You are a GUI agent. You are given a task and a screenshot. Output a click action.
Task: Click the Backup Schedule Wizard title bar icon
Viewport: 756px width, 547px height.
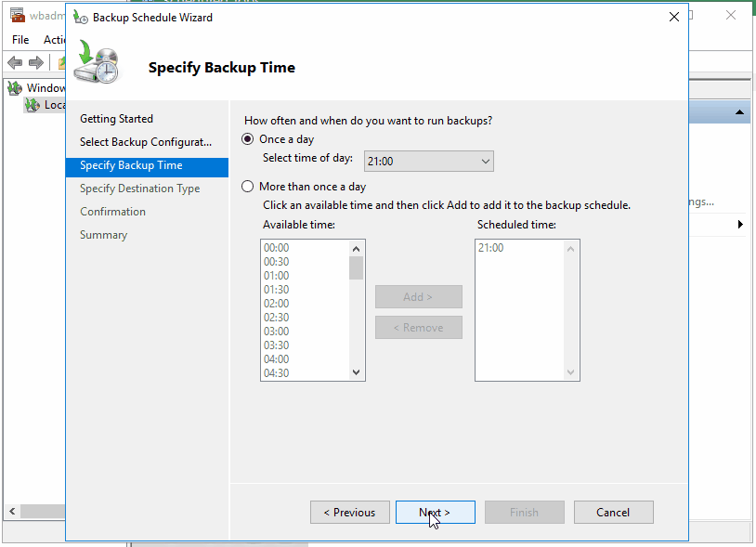pos(80,17)
